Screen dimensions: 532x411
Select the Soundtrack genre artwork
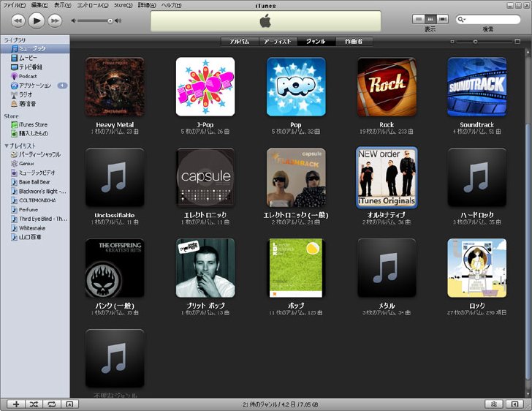tap(477, 86)
